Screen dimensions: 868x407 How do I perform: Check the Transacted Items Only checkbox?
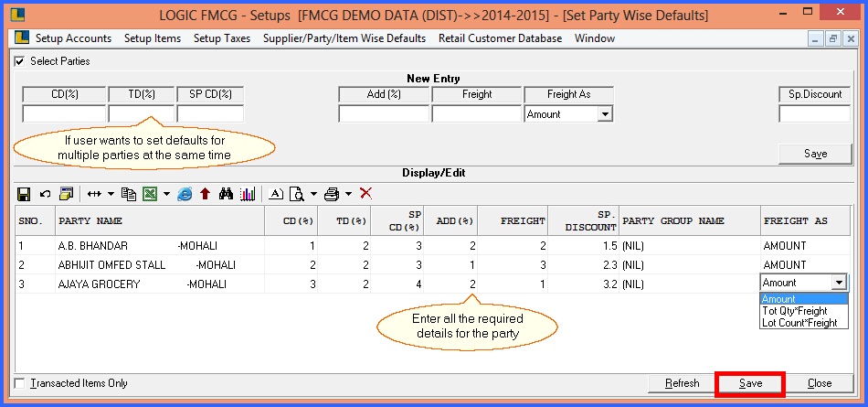point(20,383)
